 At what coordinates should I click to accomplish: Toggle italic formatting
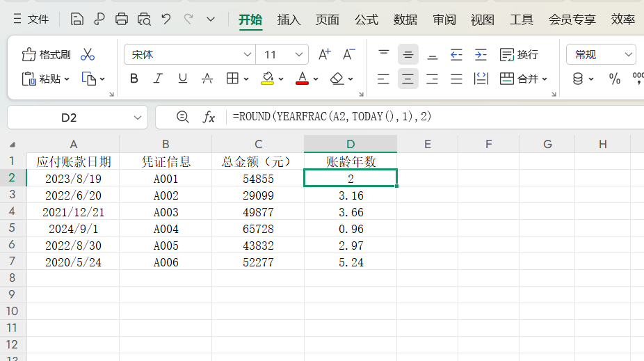pyautogui.click(x=158, y=79)
